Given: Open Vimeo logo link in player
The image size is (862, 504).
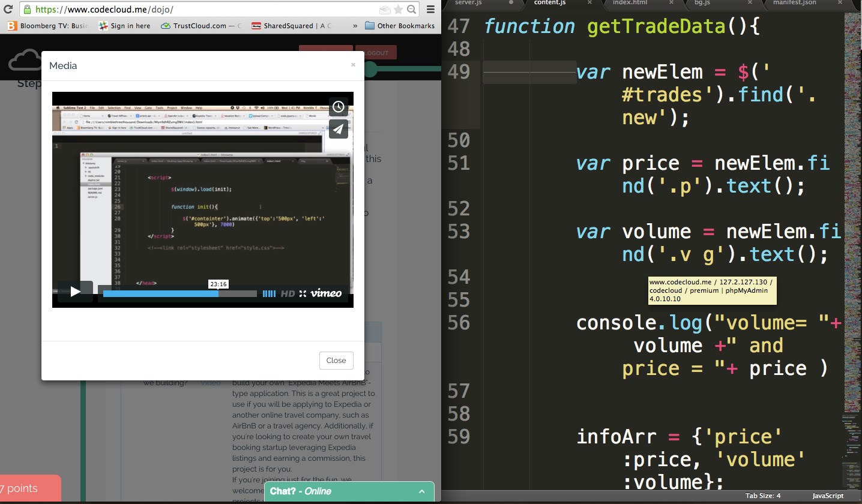Looking at the screenshot, I should 326,293.
